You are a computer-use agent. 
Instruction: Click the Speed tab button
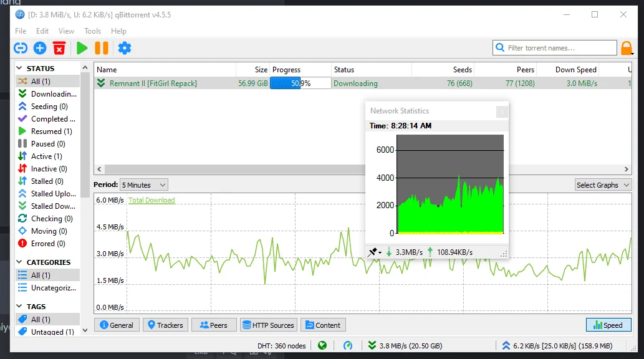coord(608,325)
